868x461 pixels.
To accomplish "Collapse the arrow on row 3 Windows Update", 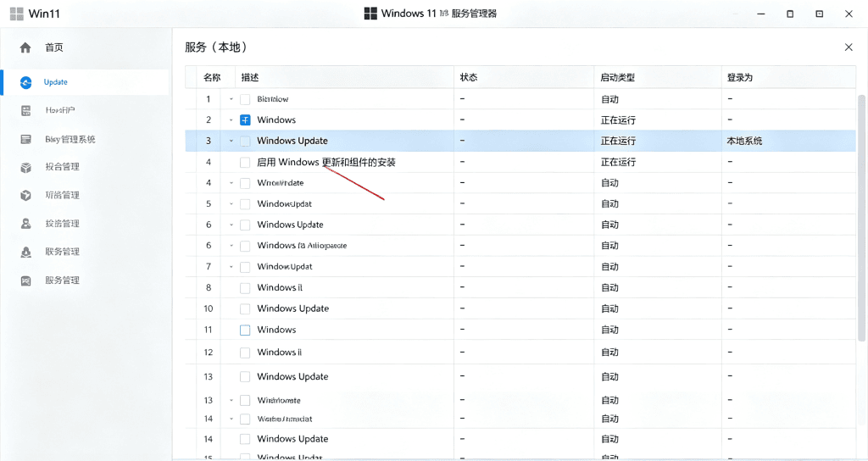I will pos(231,142).
